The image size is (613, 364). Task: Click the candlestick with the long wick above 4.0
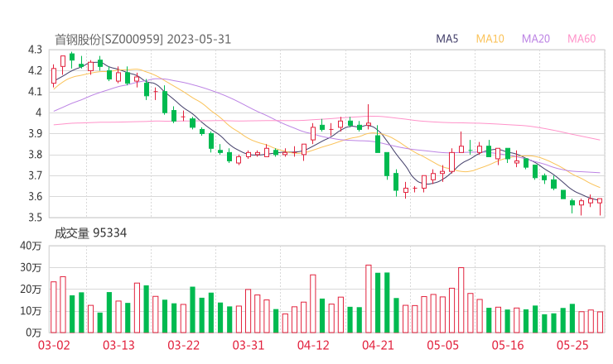(369, 117)
